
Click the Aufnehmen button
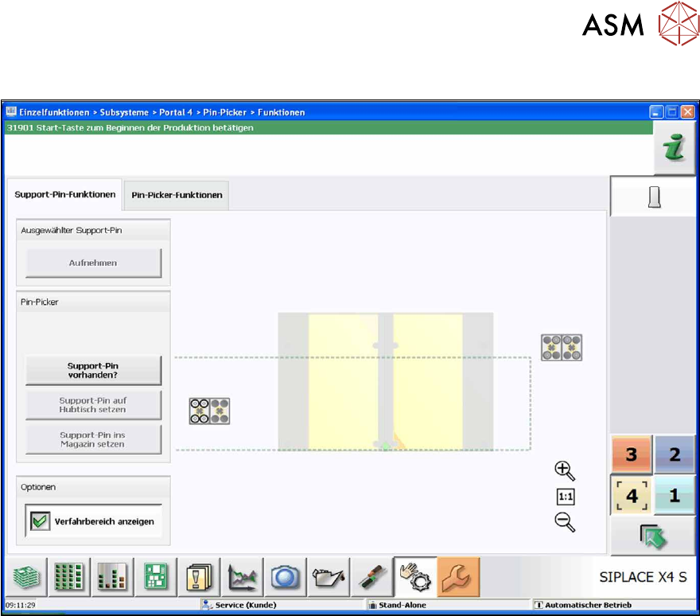pyautogui.click(x=93, y=263)
